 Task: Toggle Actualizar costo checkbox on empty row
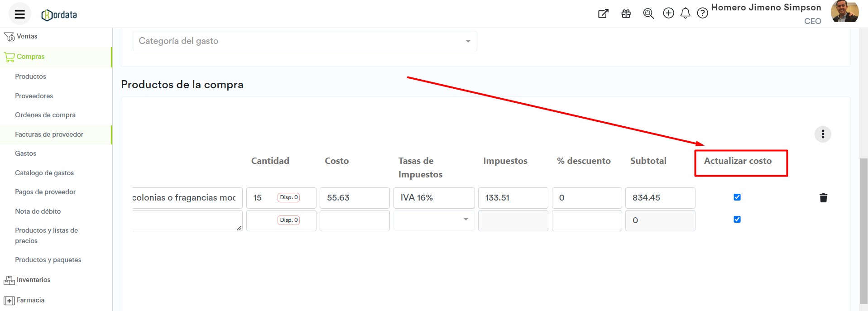click(737, 220)
